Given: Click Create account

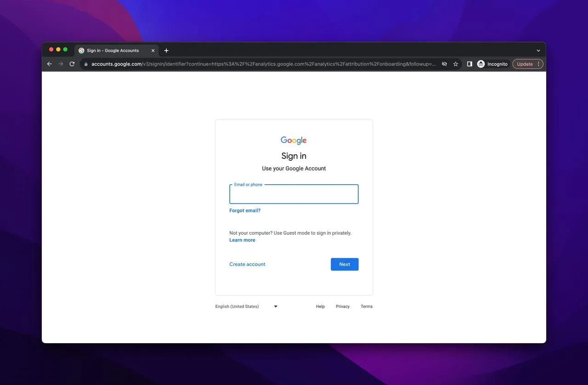Looking at the screenshot, I should 247,264.
